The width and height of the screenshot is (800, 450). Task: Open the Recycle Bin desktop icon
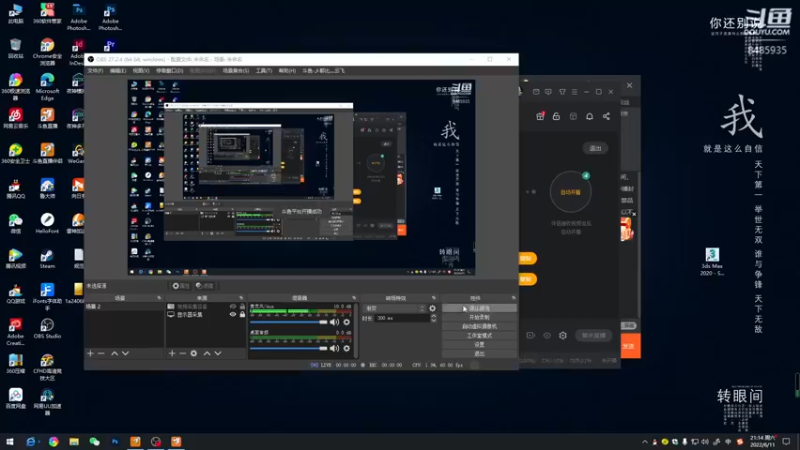click(x=15, y=48)
